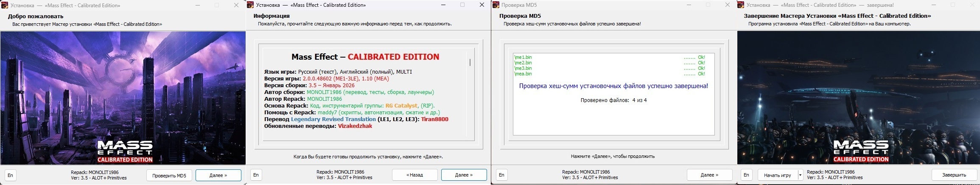The image size is (980, 185).
Task: Minimize the Добро пожаловать welcome window
Action: 198,5
